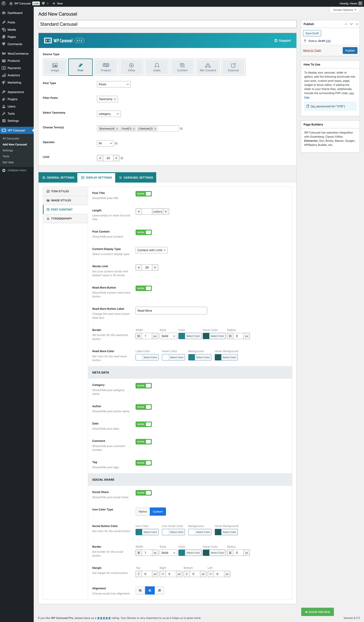
Task: Click the Publish button
Action: click(x=350, y=51)
